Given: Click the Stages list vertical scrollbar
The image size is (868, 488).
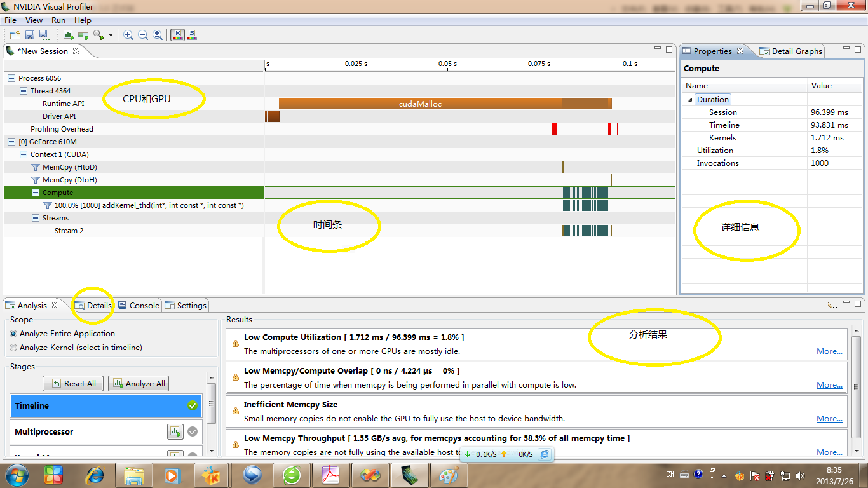Looking at the screenshot, I should click(212, 404).
